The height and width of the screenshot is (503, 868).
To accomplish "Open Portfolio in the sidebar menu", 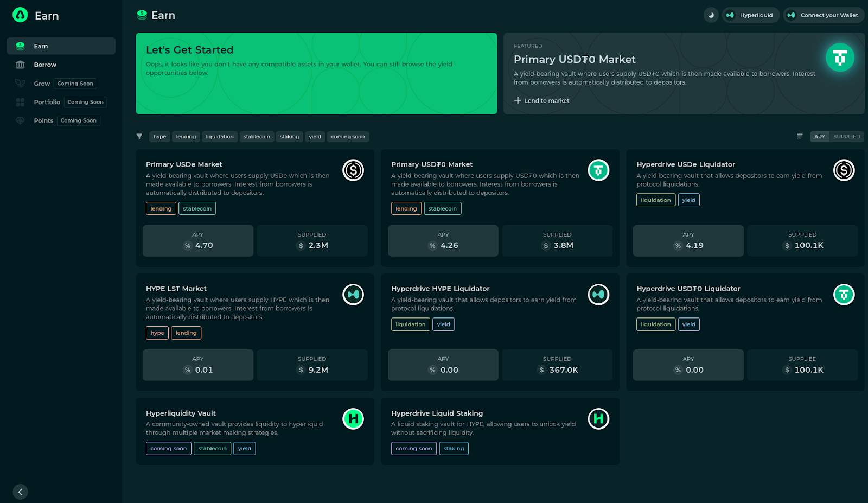I will click(x=61, y=102).
